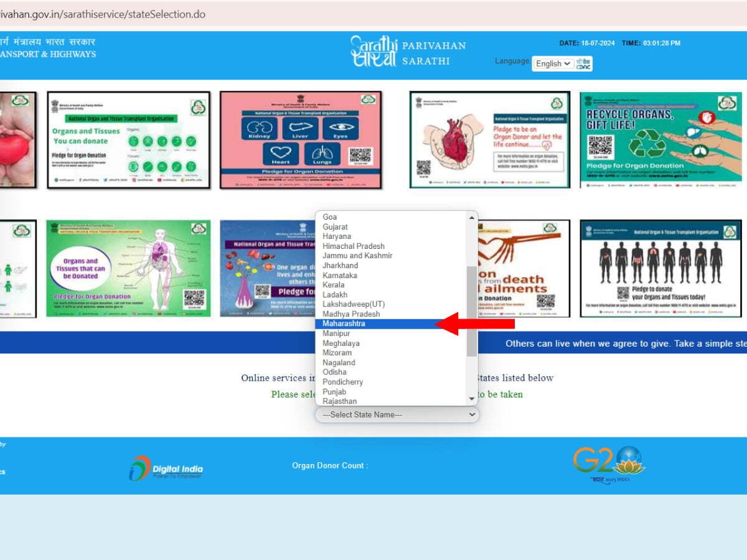Open the Organs and Tissues You can donate poster

click(x=128, y=140)
